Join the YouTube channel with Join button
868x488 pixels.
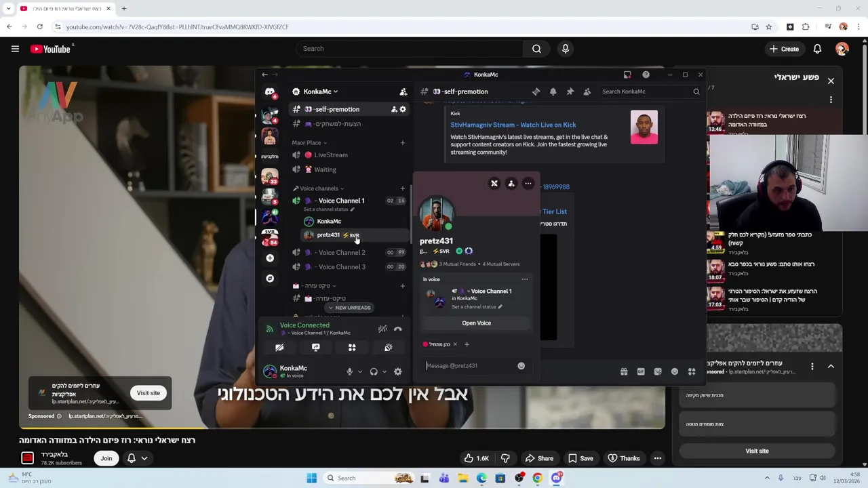coord(106,458)
